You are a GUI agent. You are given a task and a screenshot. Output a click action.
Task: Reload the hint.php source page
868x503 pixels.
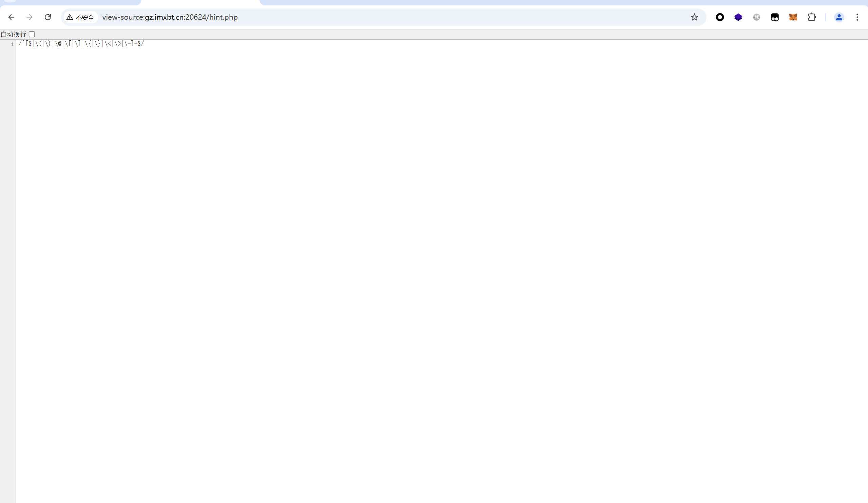click(x=48, y=17)
